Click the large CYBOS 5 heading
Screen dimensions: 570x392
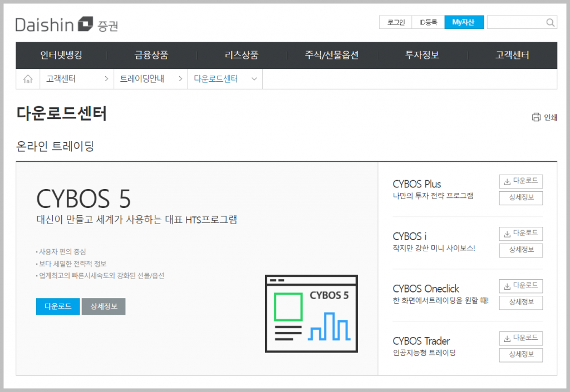pos(83,199)
